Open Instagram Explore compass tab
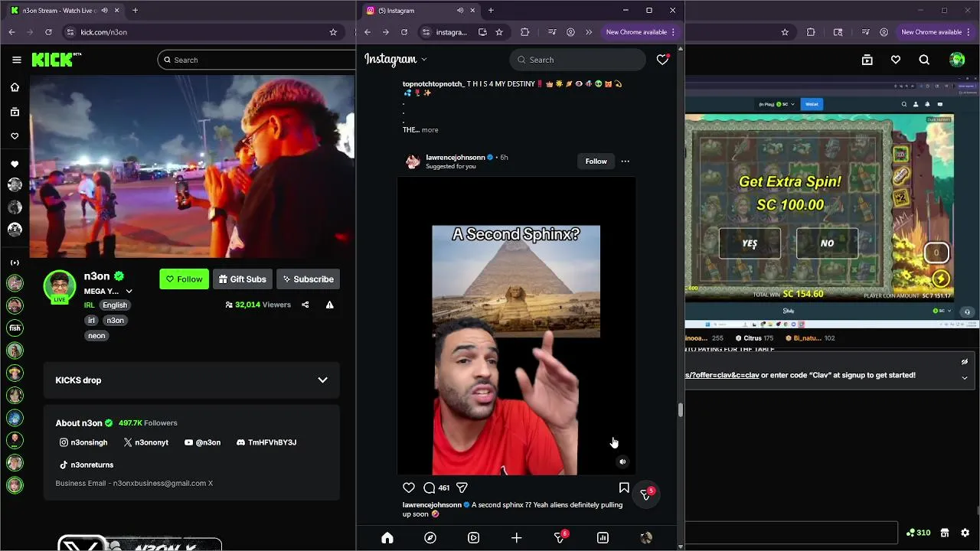This screenshot has height=551, width=980. point(430,538)
